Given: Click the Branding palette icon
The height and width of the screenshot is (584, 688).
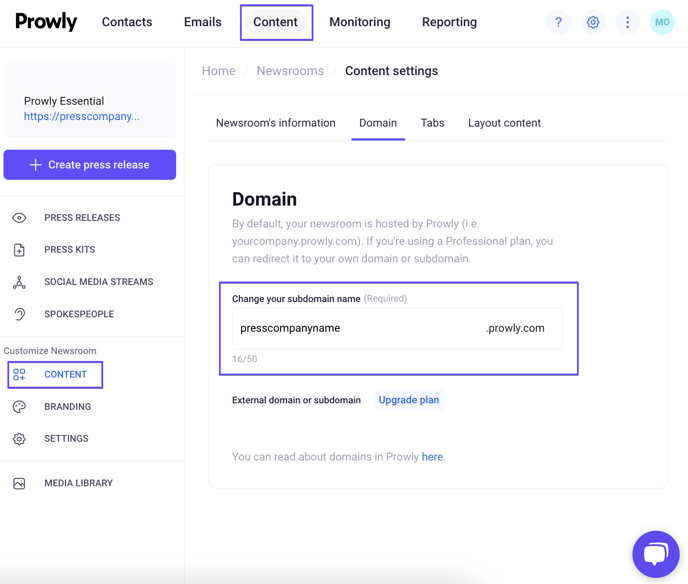Looking at the screenshot, I should 19,407.
